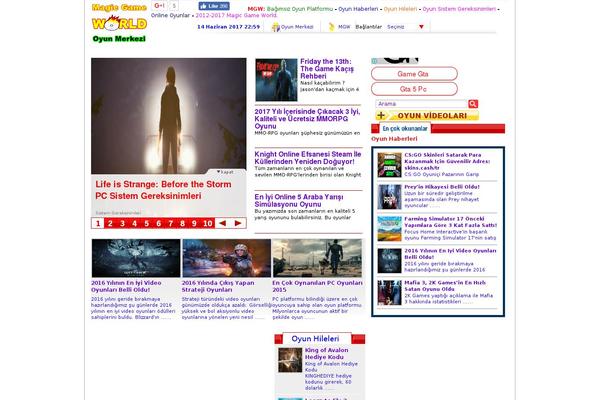Viewport: 600px width, 400px height.
Task: Open Prey'in Hikayesi Belli Oldu link
Action: point(442,187)
